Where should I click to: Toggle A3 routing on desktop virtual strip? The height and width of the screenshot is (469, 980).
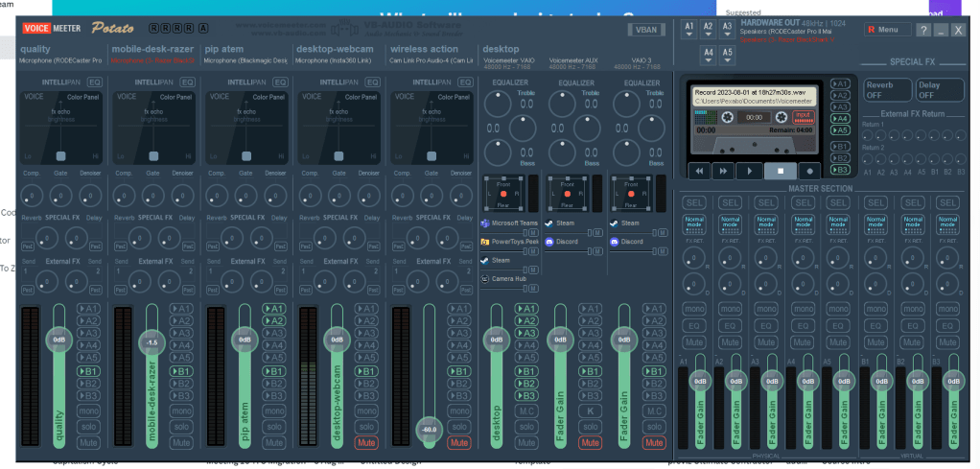tap(526, 334)
